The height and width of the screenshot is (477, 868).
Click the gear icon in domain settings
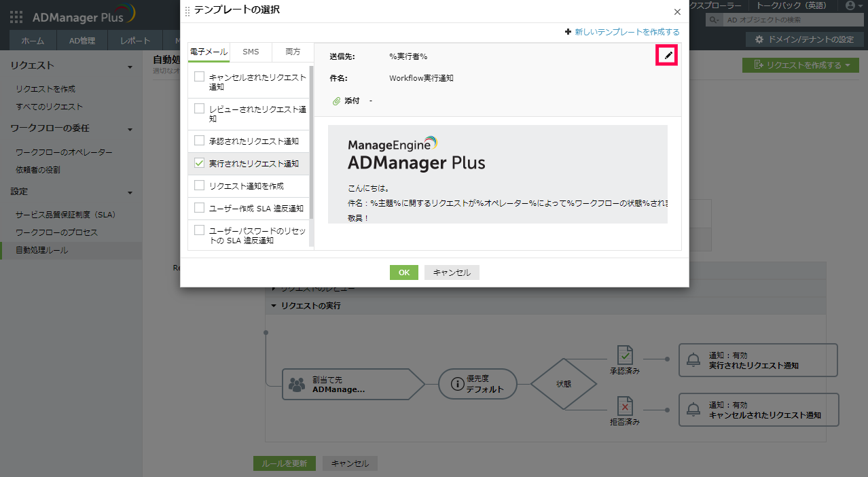(x=759, y=39)
